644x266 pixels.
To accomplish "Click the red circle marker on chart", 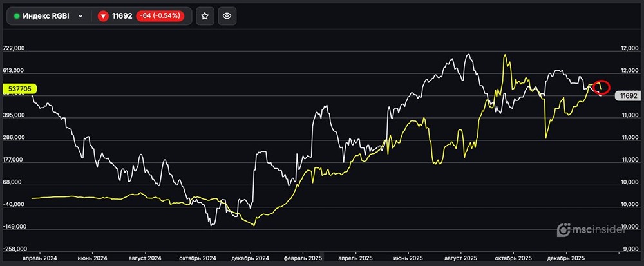I will [x=601, y=87].
